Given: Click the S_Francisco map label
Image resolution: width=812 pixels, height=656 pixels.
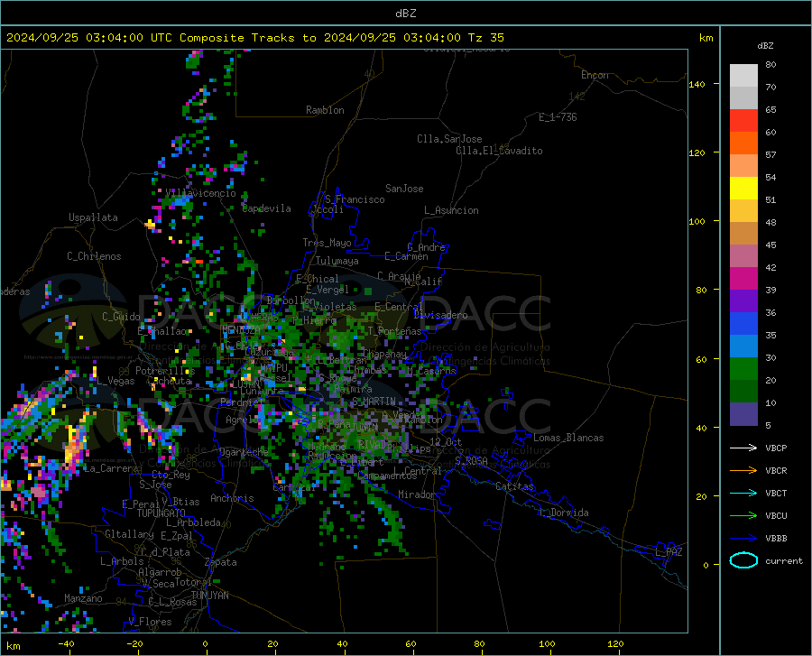Looking at the screenshot, I should coord(355,199).
